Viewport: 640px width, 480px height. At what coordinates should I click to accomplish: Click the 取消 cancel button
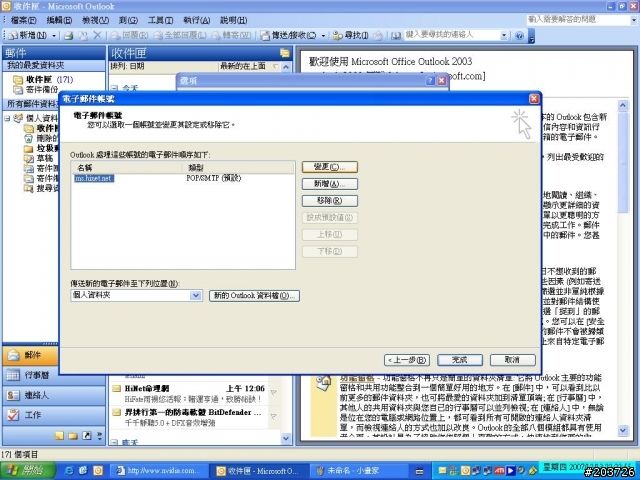point(513,360)
